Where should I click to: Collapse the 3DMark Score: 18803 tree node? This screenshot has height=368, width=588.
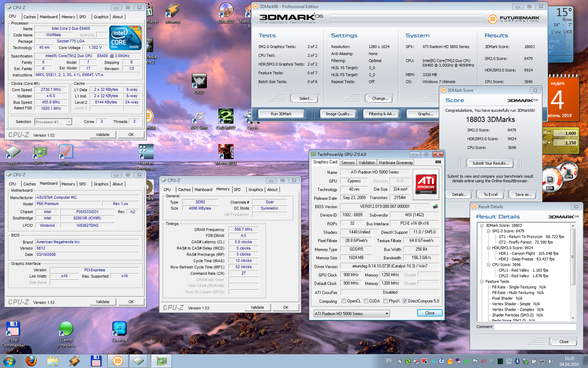pos(482,226)
